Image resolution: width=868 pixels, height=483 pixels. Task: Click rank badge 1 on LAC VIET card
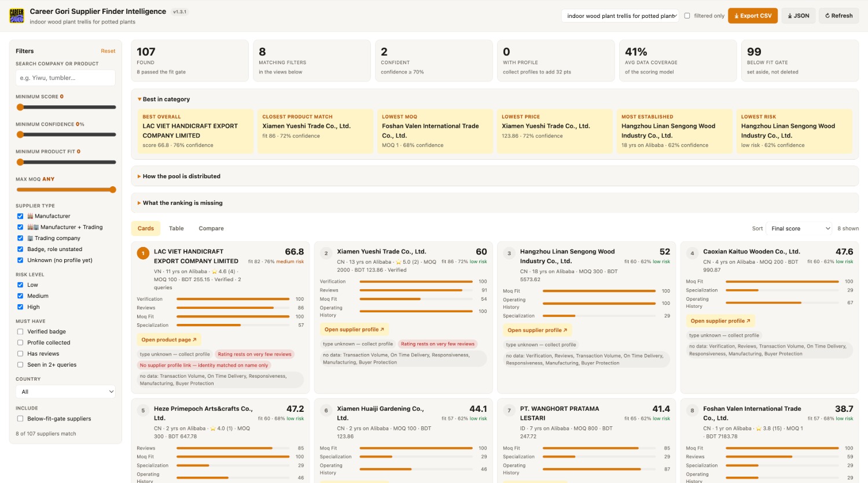tap(143, 253)
